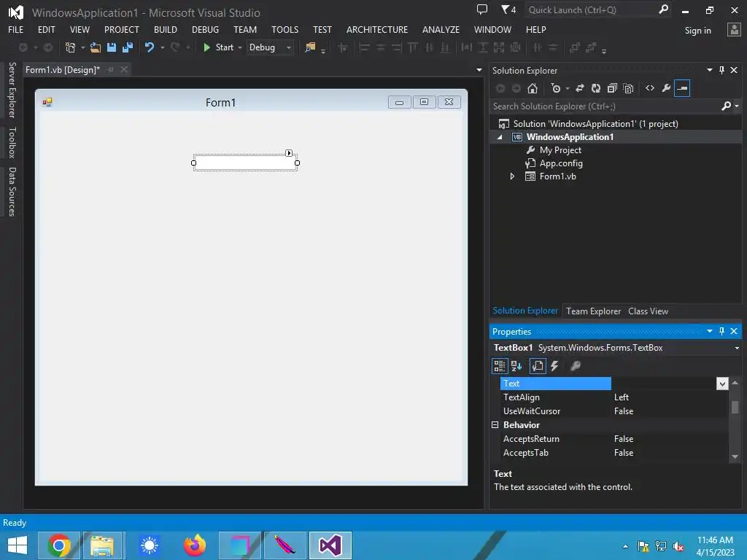Click the Solution Explorer search magnifier icon
Image resolution: width=747 pixels, height=560 pixels.
coord(726,106)
